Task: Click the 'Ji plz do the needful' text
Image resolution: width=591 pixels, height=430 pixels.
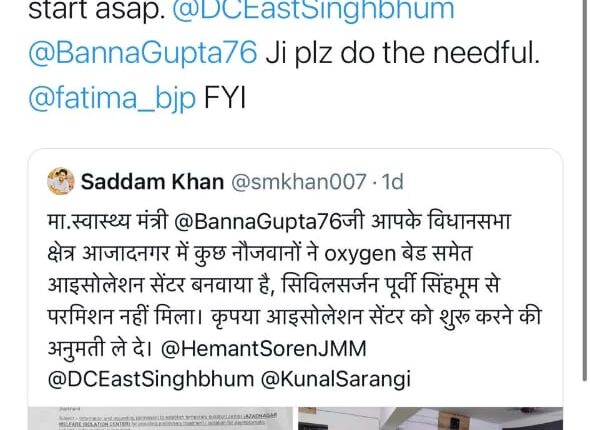Action: coord(403,53)
